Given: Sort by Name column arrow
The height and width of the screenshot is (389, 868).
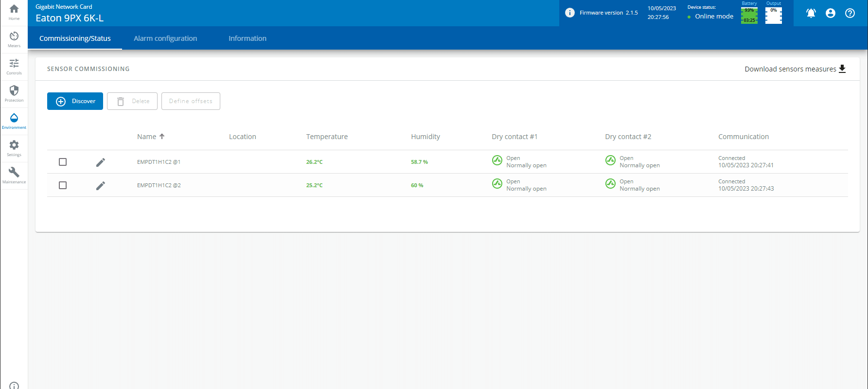Looking at the screenshot, I should pos(162,137).
